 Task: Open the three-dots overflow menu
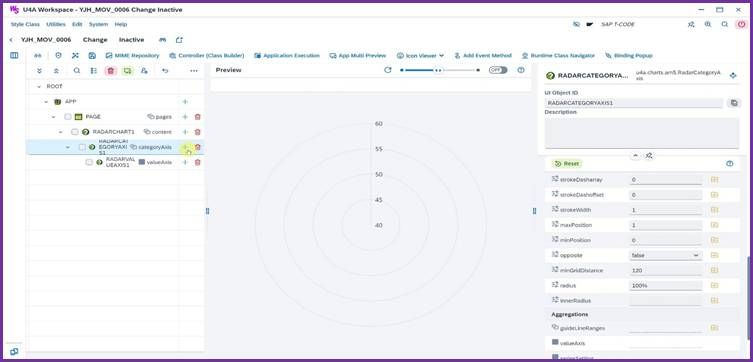coord(194,71)
